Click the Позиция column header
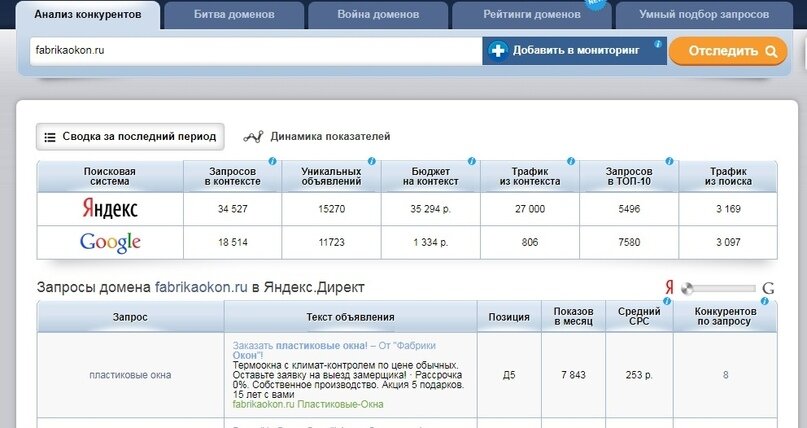The width and height of the screenshot is (807, 428). 509,317
